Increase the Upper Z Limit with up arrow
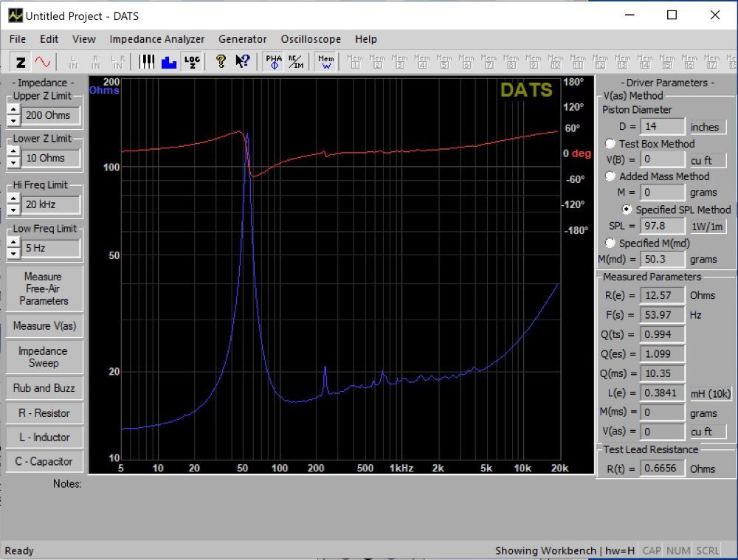The height and width of the screenshot is (560, 738). click(x=13, y=110)
